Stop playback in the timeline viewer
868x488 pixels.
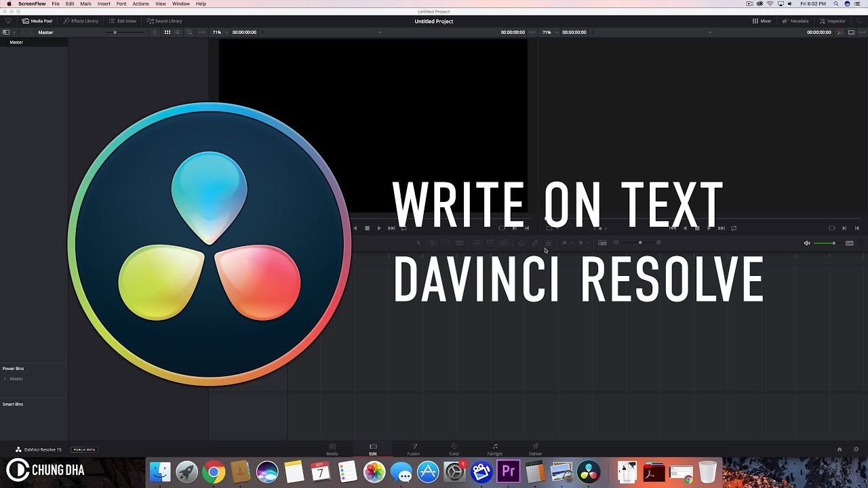click(696, 228)
